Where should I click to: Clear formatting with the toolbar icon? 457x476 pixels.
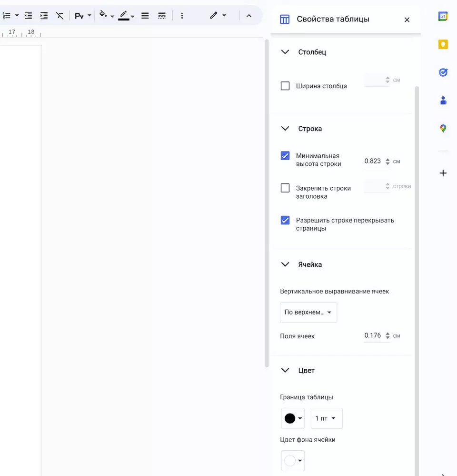click(x=60, y=16)
